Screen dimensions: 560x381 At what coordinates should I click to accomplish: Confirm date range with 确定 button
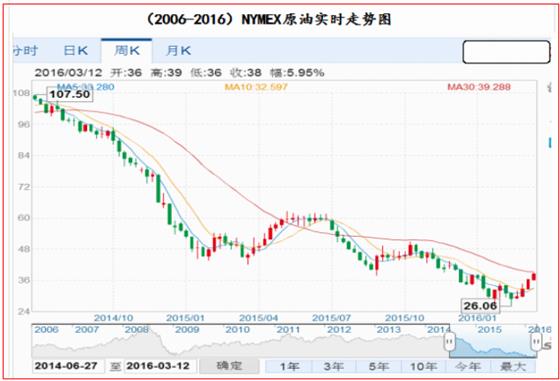[229, 366]
